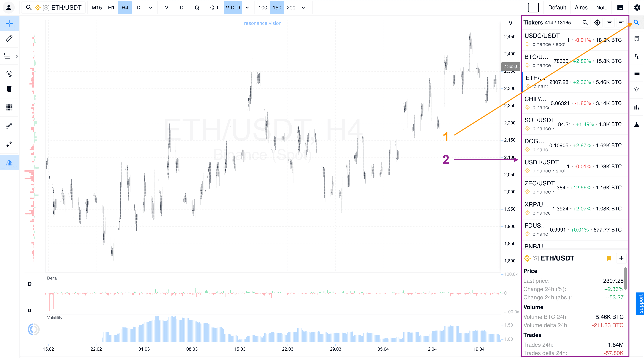Screen dimensions: 644x358
Task: Expand the timeframe dropdown arrow
Action: coord(151,8)
